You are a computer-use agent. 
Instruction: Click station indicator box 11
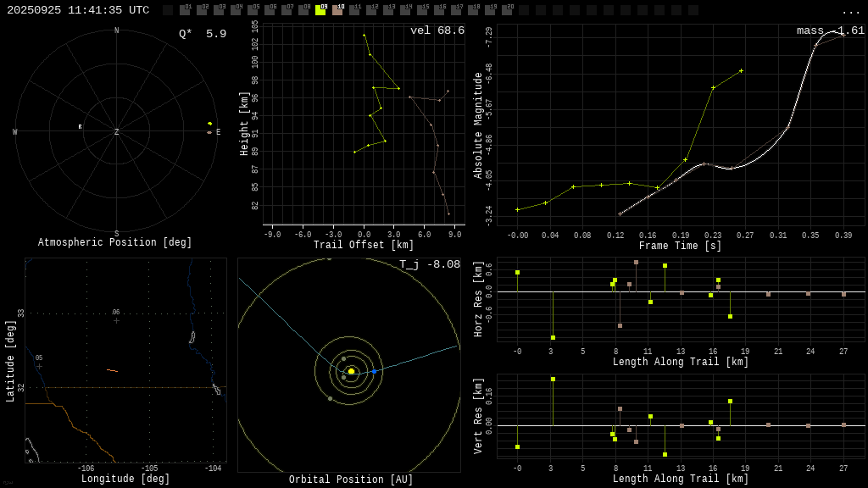(x=353, y=10)
